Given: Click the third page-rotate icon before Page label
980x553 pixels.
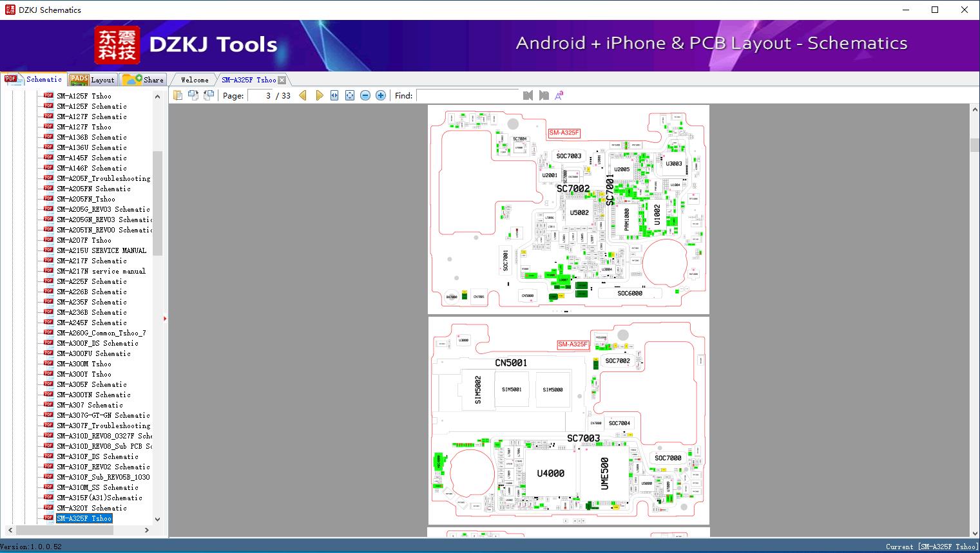Looking at the screenshot, I should 209,95.
